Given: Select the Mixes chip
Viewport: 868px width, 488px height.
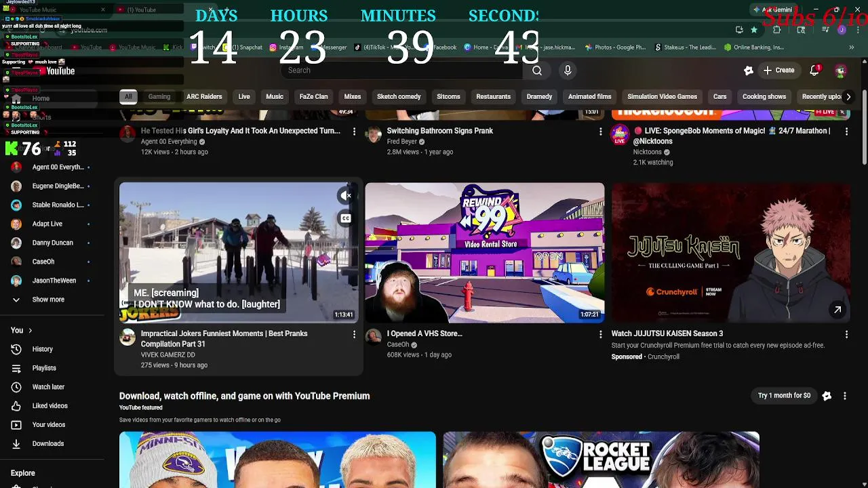Looking at the screenshot, I should (x=353, y=96).
